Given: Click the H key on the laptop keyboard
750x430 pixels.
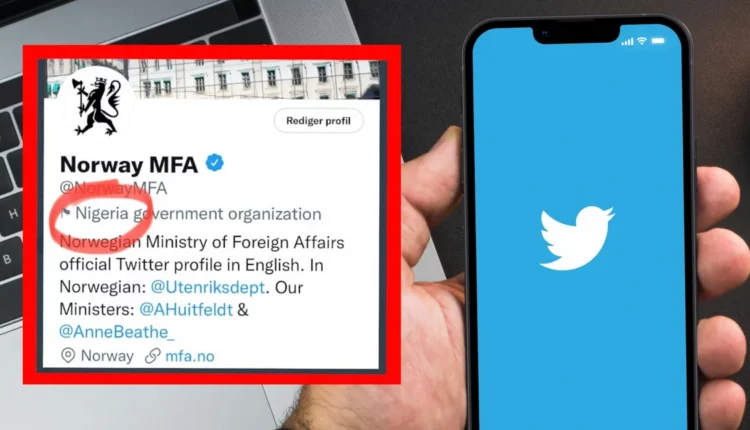Looking at the screenshot, I should click(x=12, y=214).
